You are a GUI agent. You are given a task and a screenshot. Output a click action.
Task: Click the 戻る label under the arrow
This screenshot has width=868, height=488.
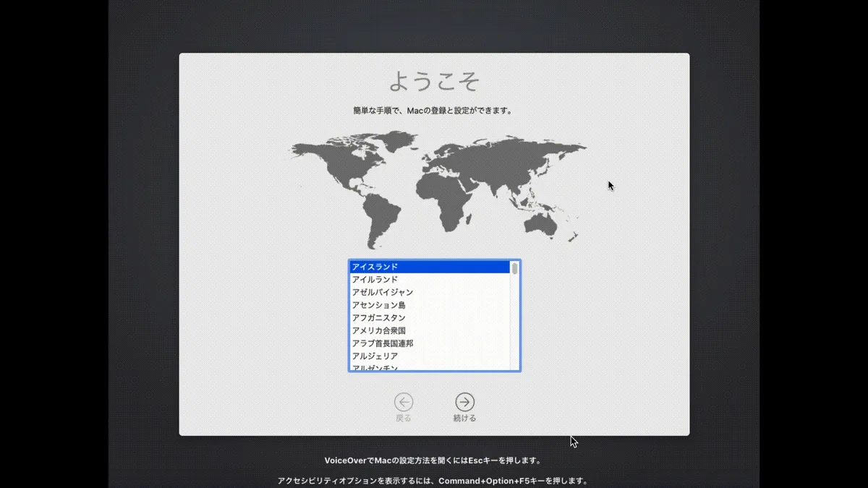coord(404,419)
